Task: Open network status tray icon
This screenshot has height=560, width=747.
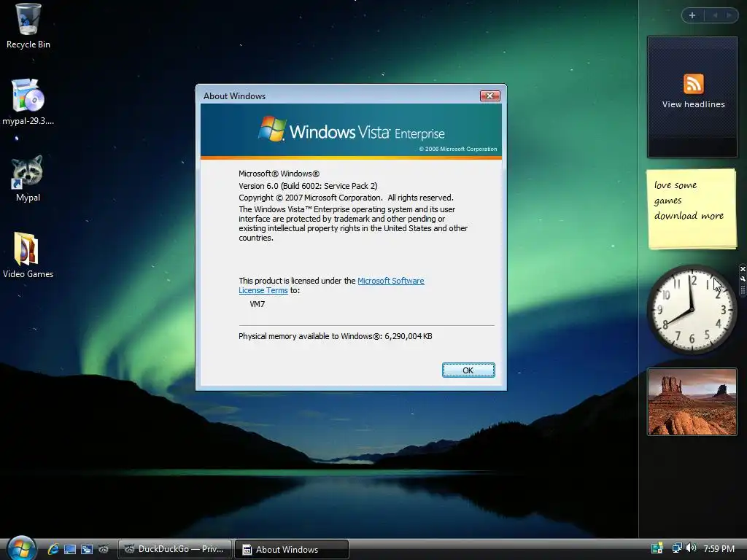Action: coord(676,548)
